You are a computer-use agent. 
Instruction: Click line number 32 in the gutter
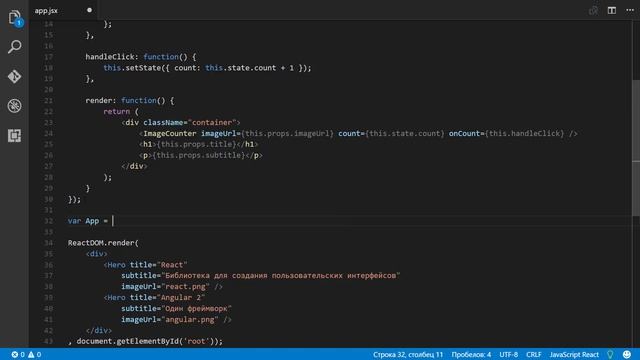click(x=49, y=221)
